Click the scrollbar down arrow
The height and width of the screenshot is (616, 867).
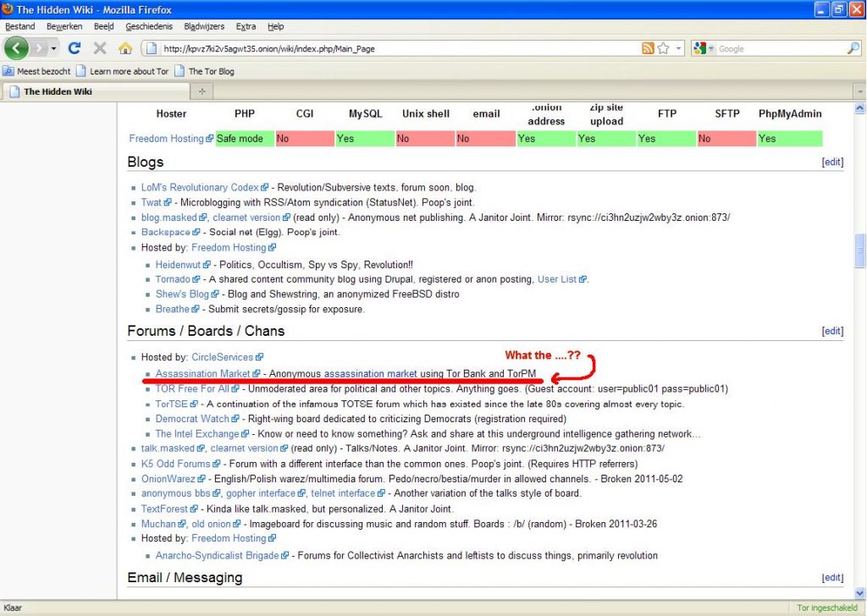[x=860, y=593]
